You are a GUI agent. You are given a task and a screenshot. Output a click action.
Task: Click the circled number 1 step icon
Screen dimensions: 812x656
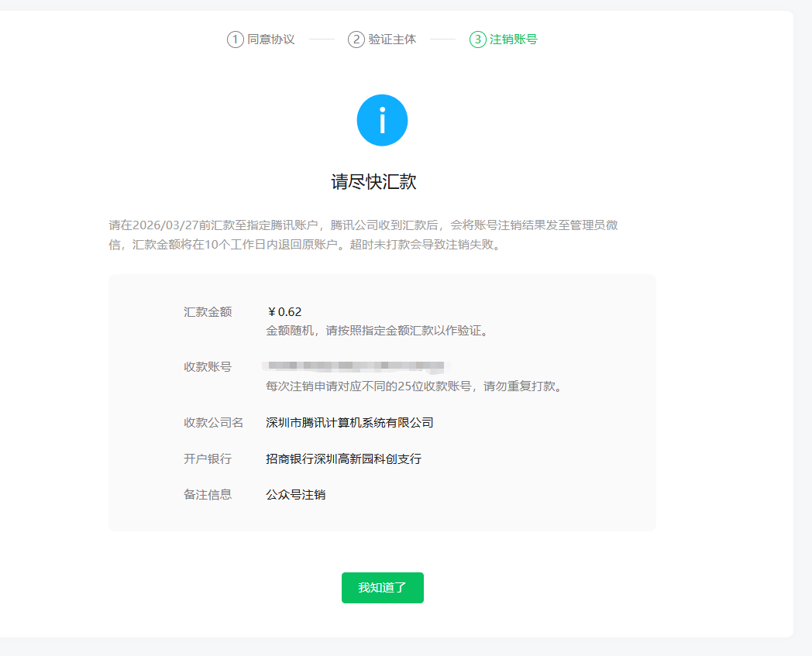[x=235, y=39]
